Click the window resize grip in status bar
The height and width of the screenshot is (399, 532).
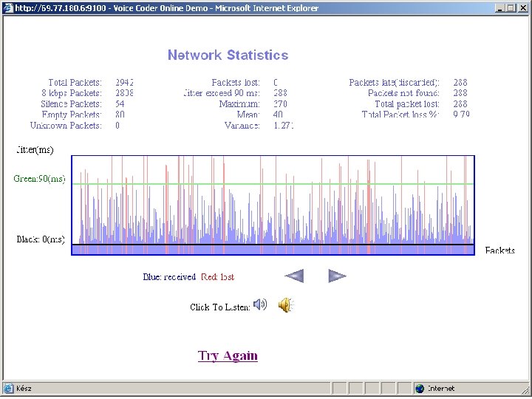(x=525, y=389)
